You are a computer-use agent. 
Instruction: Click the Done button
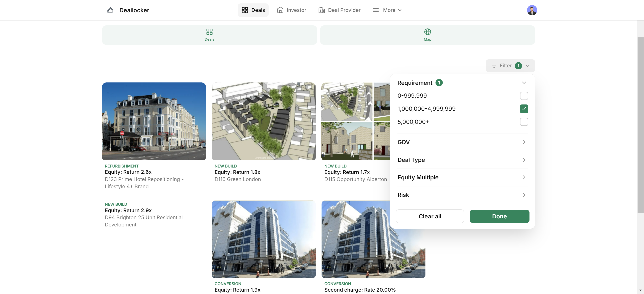[500, 216]
